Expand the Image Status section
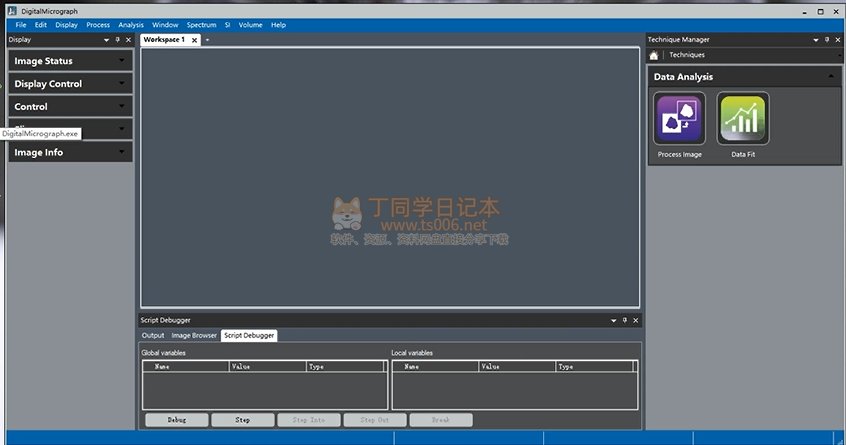This screenshot has height=445, width=846. (70, 61)
